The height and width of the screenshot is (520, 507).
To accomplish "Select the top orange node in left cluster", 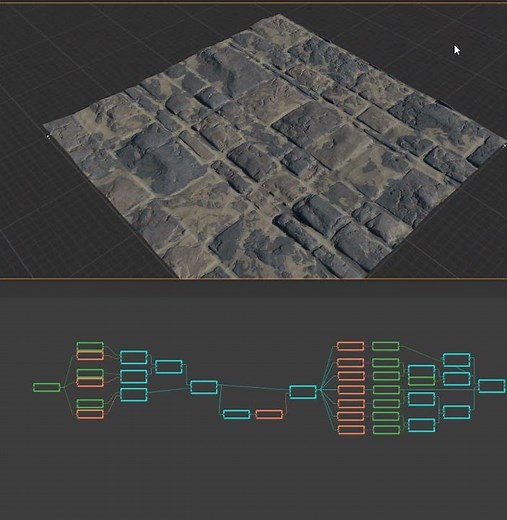I will pos(90,356).
